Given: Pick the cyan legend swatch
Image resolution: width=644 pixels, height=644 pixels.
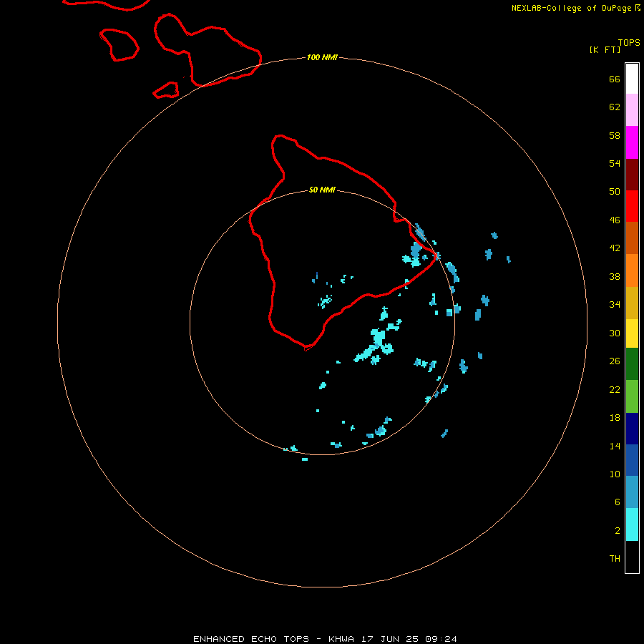Looking at the screenshot, I should click(632, 525).
